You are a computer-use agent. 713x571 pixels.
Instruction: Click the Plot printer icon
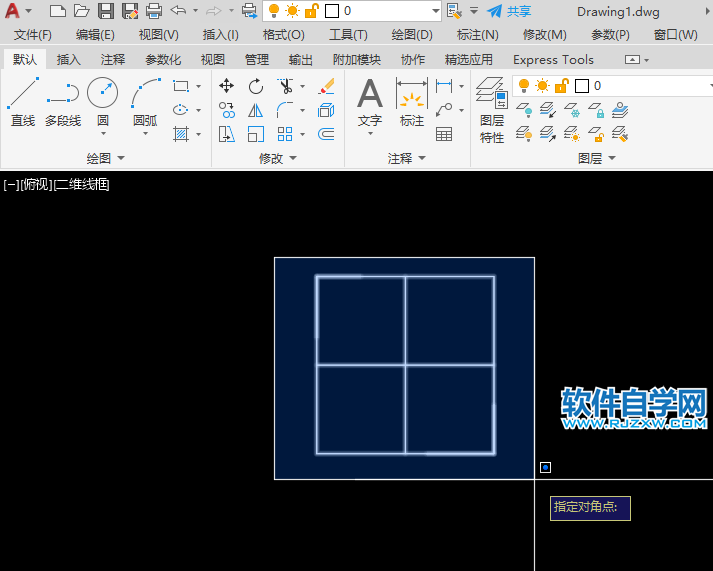(x=154, y=10)
